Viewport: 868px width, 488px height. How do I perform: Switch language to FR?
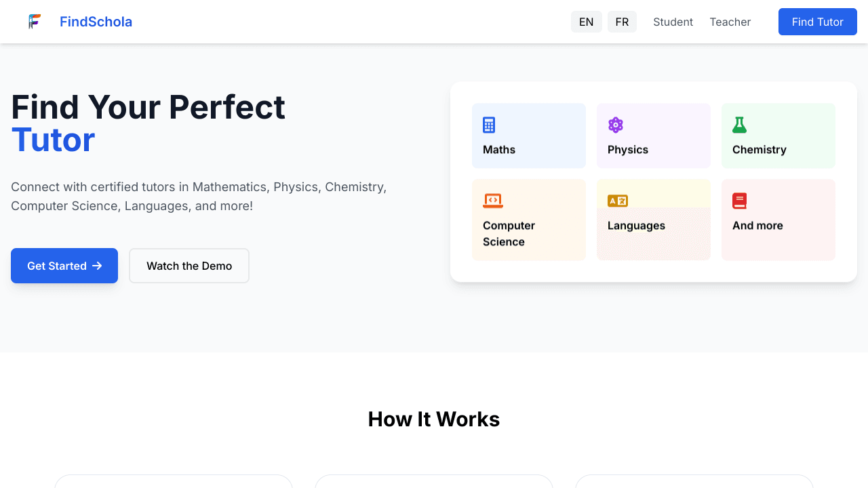click(622, 22)
